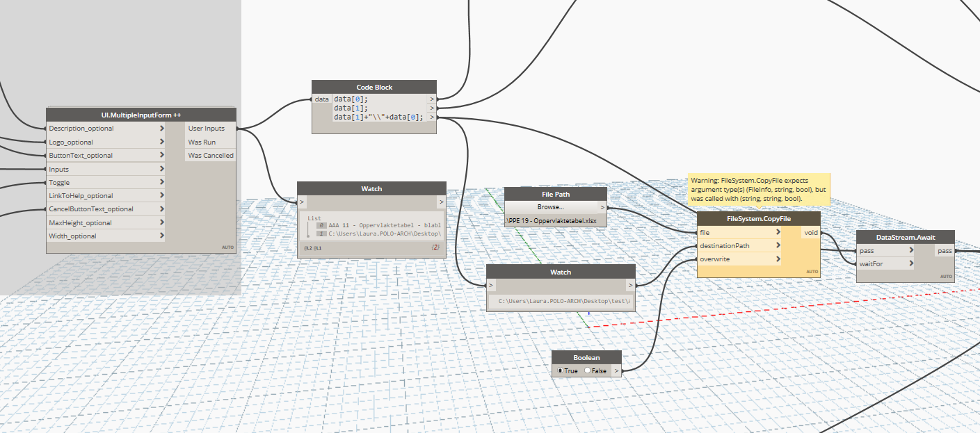Expand the LinkToHelp_optional port chevron
This screenshot has width=980, height=433.
[162, 196]
